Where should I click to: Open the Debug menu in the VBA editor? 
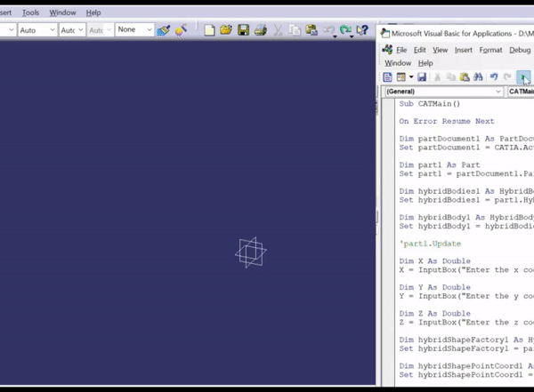pos(520,50)
